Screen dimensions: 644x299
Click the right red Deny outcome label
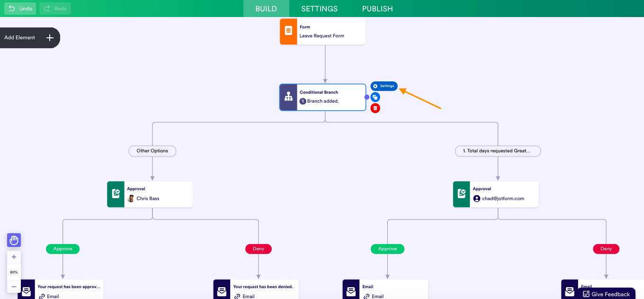click(x=606, y=249)
